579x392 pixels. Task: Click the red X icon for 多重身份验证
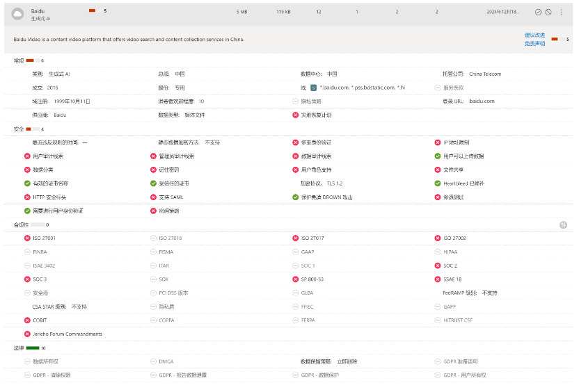(x=295, y=142)
